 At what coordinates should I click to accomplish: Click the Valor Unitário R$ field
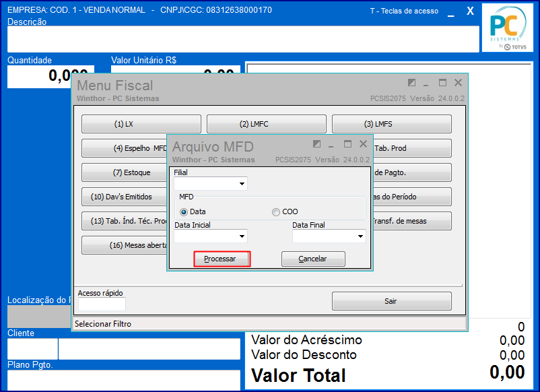click(x=176, y=69)
